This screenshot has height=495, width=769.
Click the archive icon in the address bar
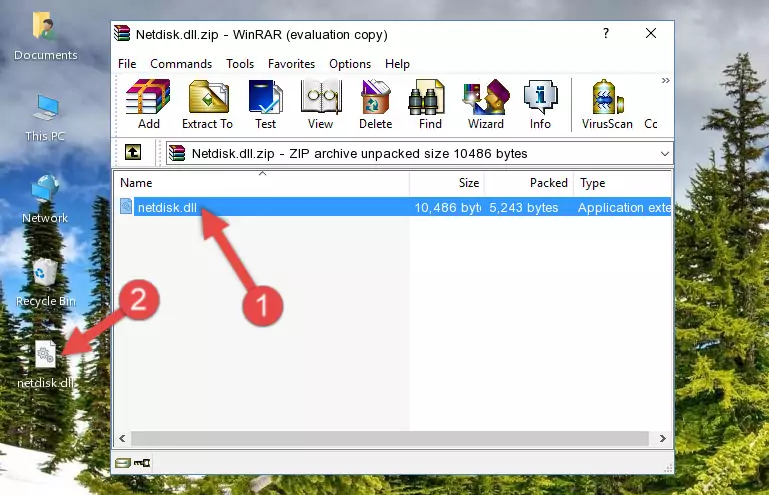pos(177,154)
